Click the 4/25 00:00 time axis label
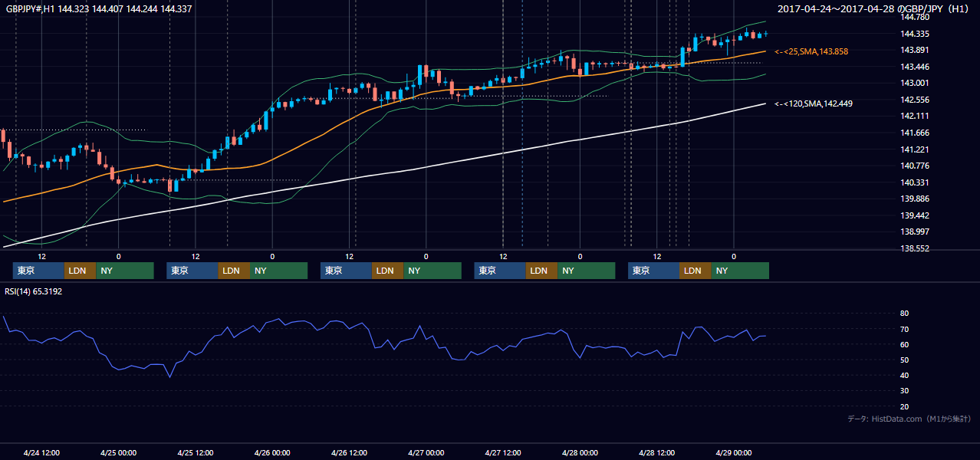980x460 pixels. click(x=118, y=452)
